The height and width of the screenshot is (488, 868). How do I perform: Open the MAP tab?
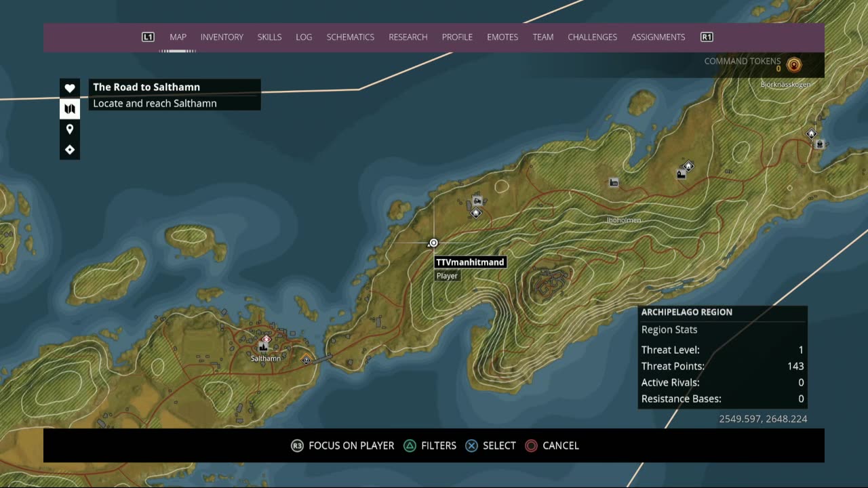click(x=178, y=37)
